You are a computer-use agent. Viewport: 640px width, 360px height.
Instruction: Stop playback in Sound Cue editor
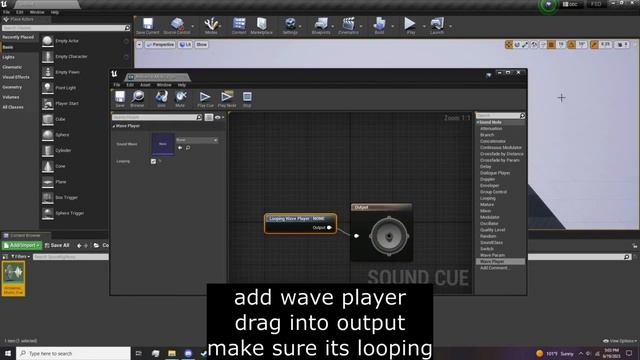pos(247,99)
